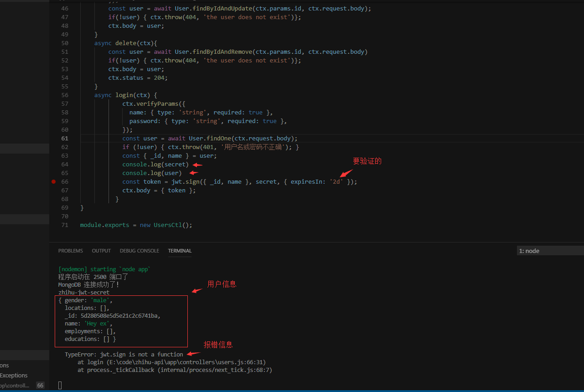Click line number 71 in the gutter
This screenshot has width=584, height=392.
tap(64, 225)
